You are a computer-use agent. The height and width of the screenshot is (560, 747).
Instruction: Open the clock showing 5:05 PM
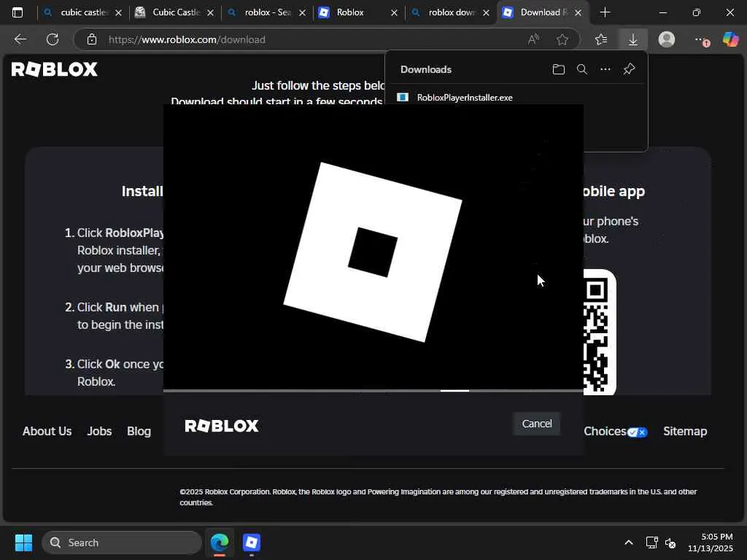[x=711, y=542]
